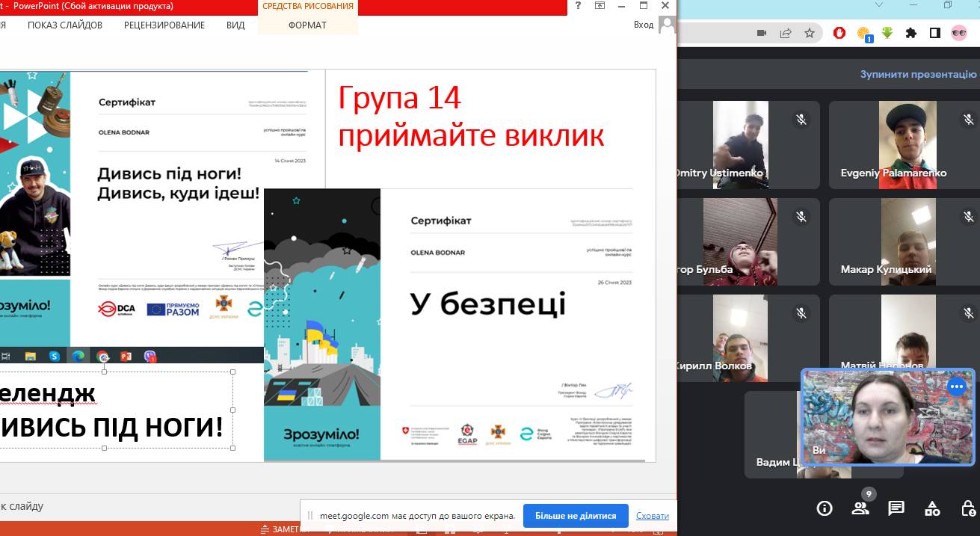Open the red hand ad-blocker extension
Viewport: 980px width, 536px height.
(x=840, y=33)
